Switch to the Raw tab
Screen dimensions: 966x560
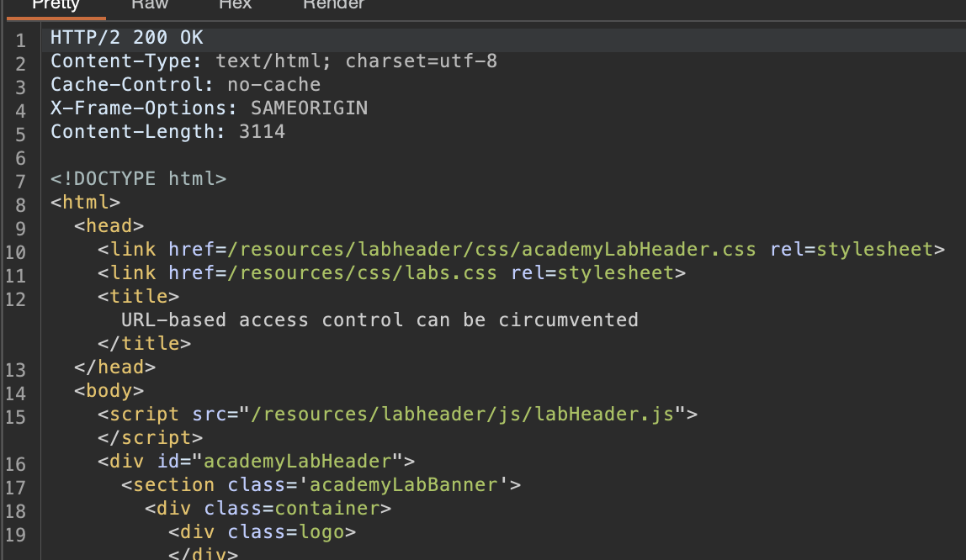pyautogui.click(x=150, y=5)
